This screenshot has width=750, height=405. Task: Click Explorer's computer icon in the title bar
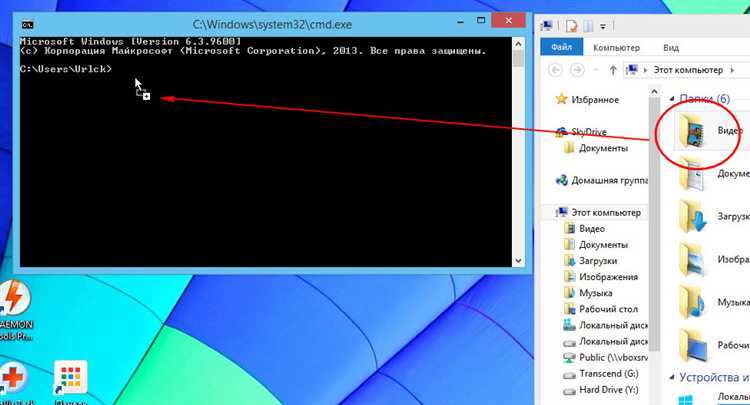coord(547,26)
